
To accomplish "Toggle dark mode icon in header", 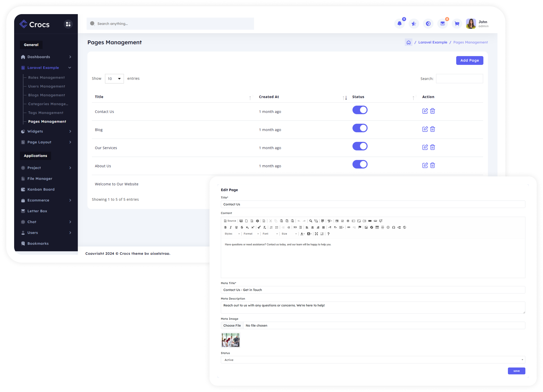I will 428,24.
